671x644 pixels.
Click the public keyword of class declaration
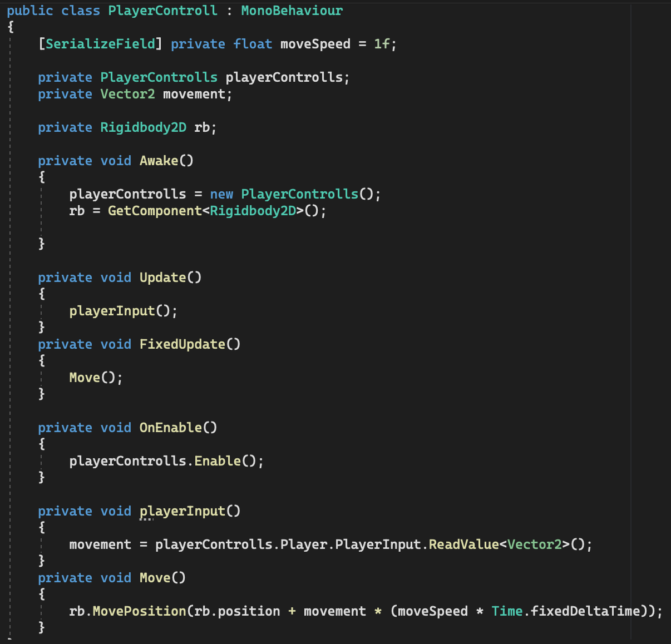click(30, 11)
